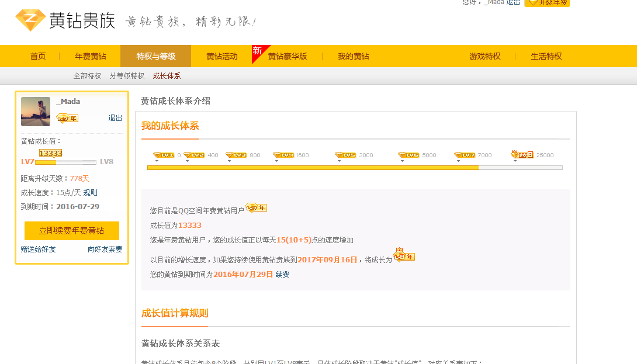This screenshot has height=364, width=637.
Task: Click the LV7 diamond level icon in timeline
Action: (x=465, y=155)
